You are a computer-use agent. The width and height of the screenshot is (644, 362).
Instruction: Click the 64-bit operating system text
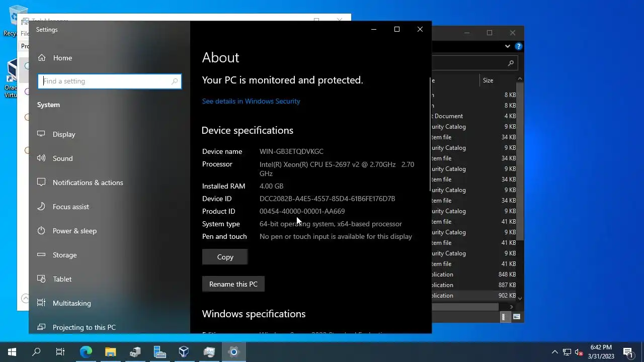click(x=331, y=224)
